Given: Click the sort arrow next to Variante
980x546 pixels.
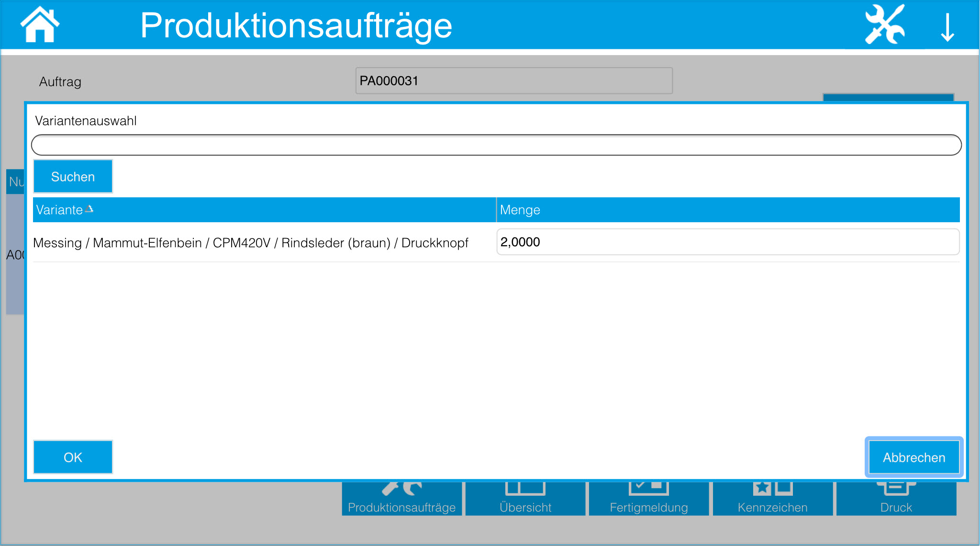Looking at the screenshot, I should point(89,209).
